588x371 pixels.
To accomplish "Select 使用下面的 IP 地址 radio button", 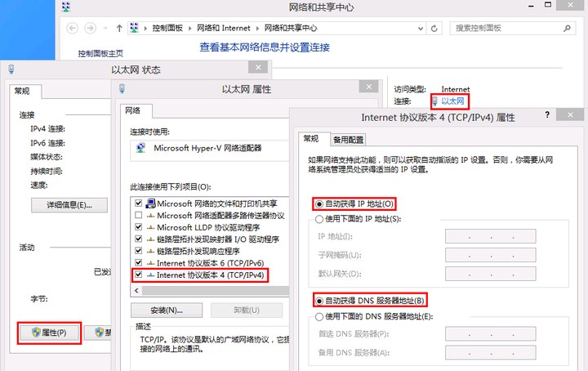I will click(319, 219).
